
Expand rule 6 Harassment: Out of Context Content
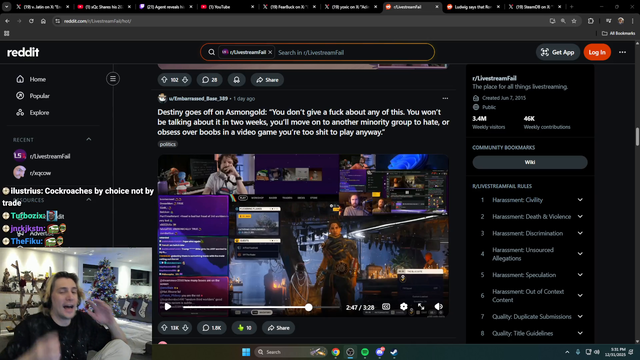click(x=580, y=296)
